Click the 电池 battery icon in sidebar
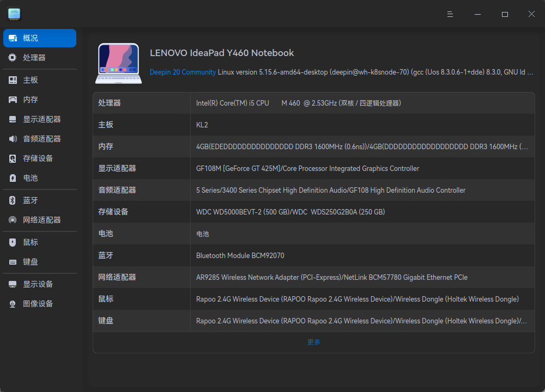This screenshot has width=545, height=392. tap(13, 178)
